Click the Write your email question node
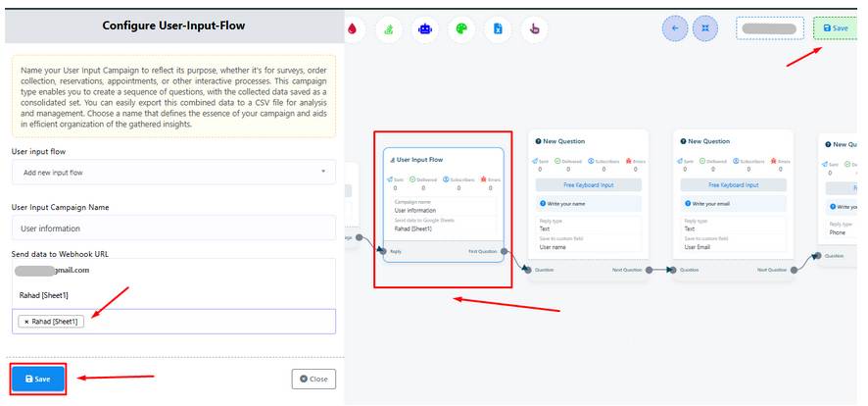Image resolution: width=868 pixels, height=406 pixels. (x=735, y=203)
